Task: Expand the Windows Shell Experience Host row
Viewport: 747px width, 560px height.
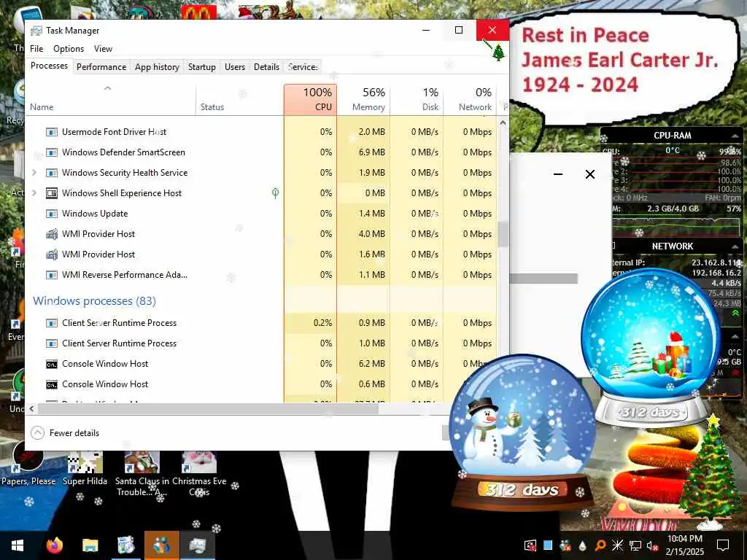Action: [34, 192]
